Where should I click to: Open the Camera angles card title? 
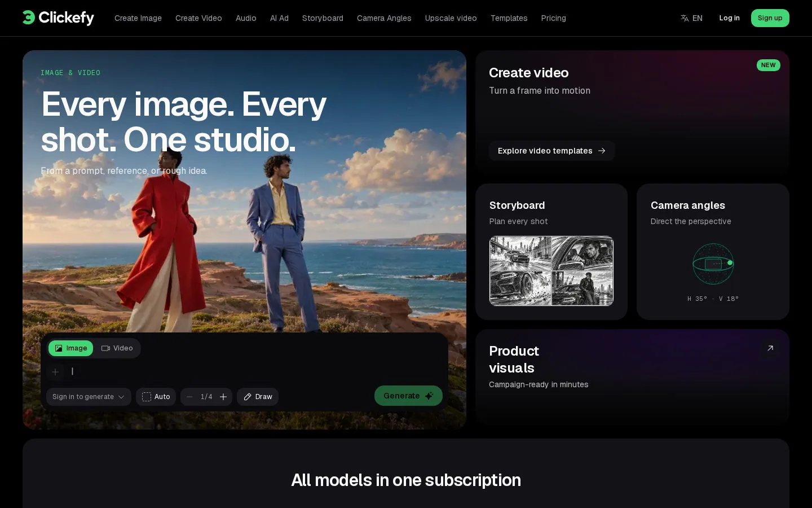pyautogui.click(x=688, y=205)
